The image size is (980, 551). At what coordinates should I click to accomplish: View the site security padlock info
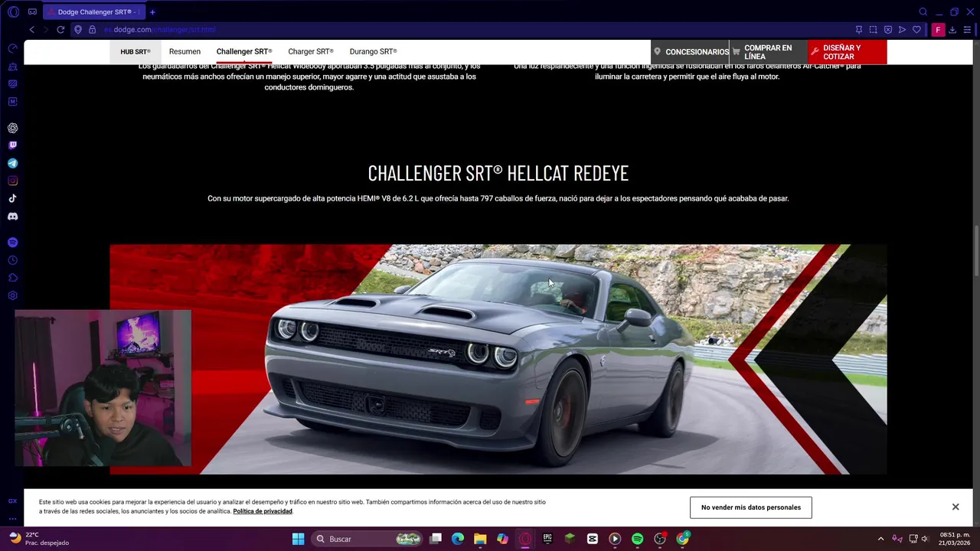click(x=92, y=30)
